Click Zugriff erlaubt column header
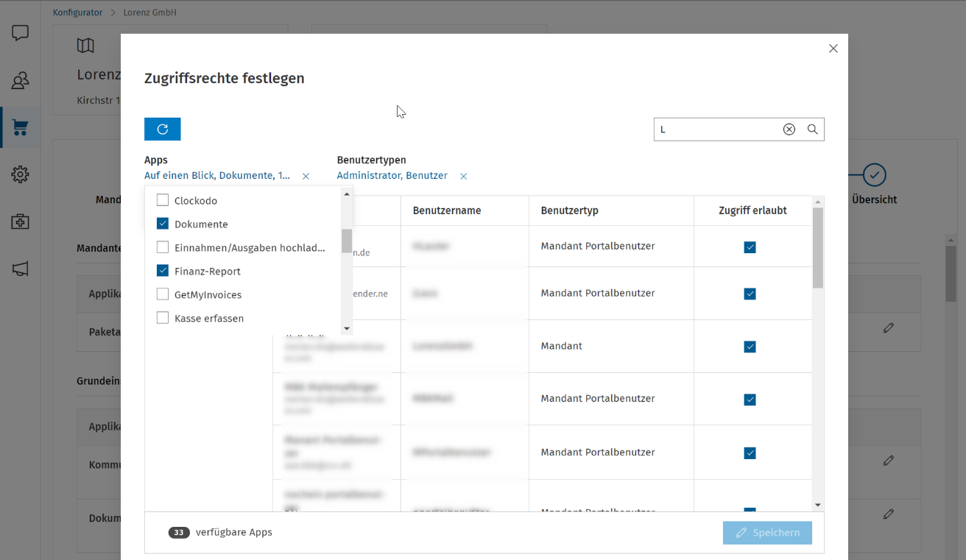The width and height of the screenshot is (966, 560). (x=752, y=210)
